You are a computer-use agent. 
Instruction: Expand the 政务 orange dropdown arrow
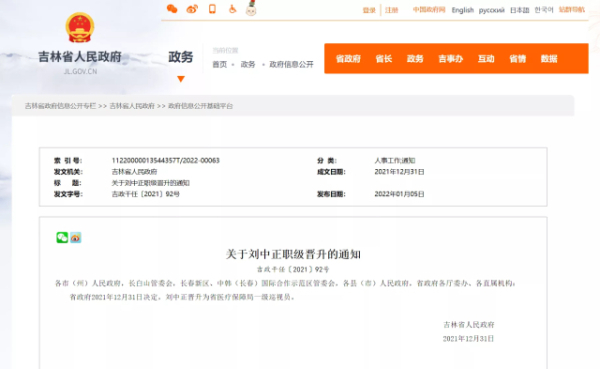click(181, 79)
